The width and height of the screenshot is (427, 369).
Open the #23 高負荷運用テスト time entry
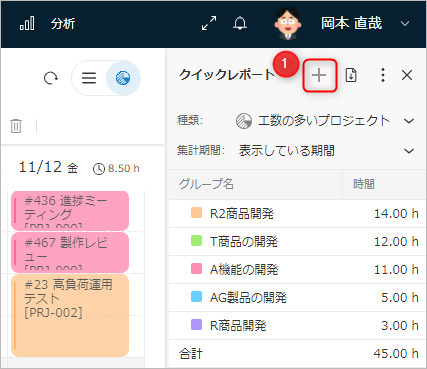click(x=70, y=315)
